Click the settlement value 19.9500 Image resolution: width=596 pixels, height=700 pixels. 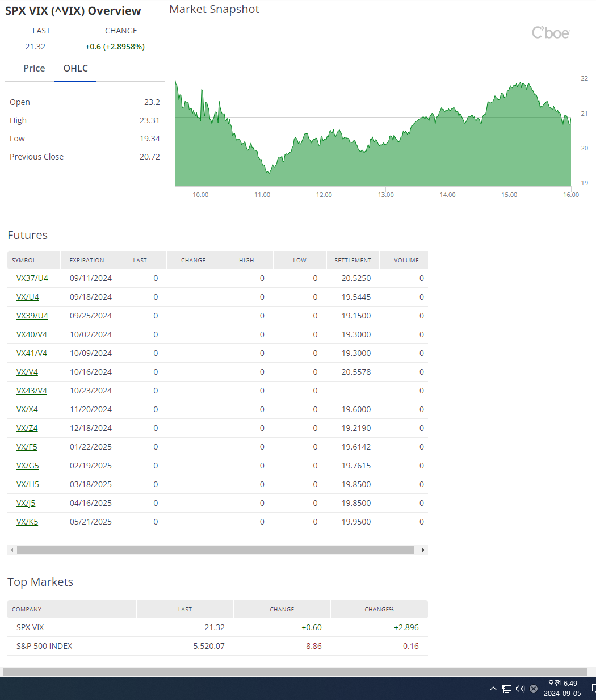point(356,522)
